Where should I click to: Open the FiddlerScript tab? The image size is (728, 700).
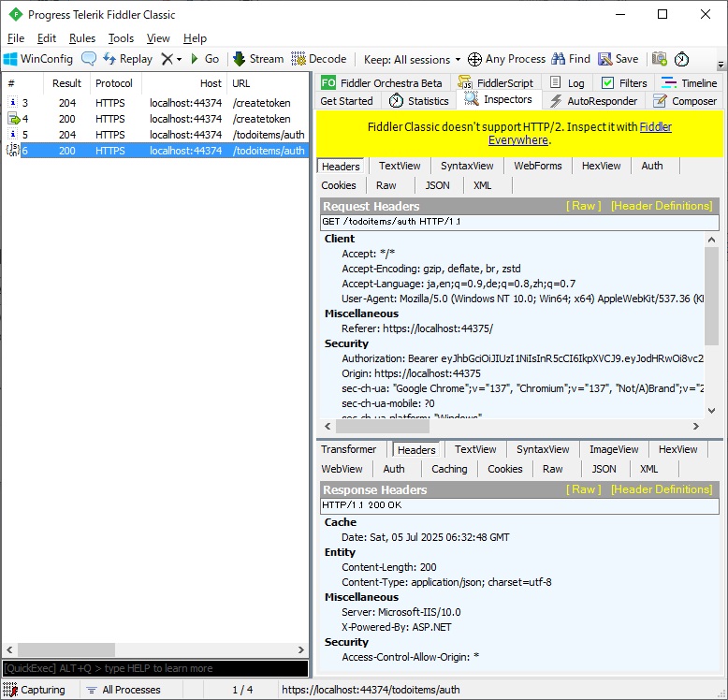click(495, 83)
